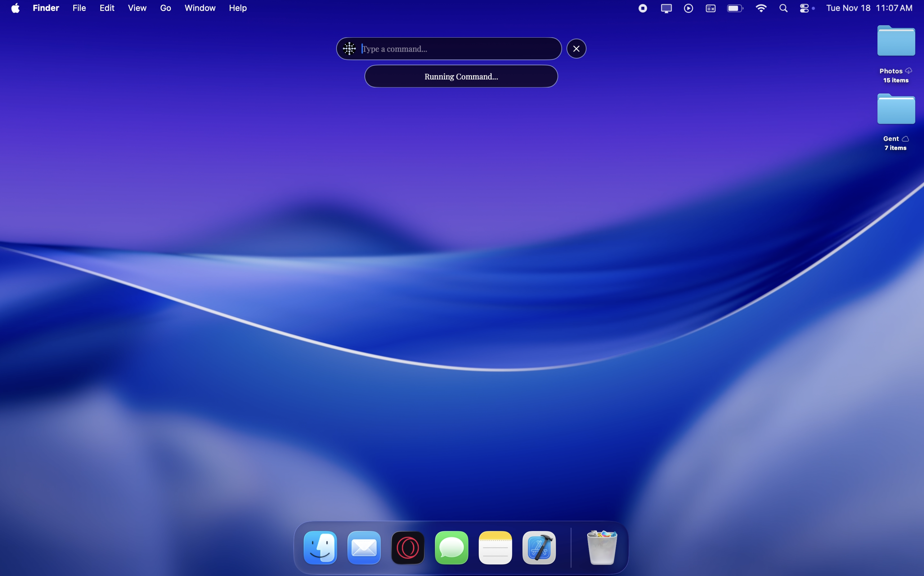Open Messages from the Dock
This screenshot has height=576, width=924.
(x=451, y=547)
